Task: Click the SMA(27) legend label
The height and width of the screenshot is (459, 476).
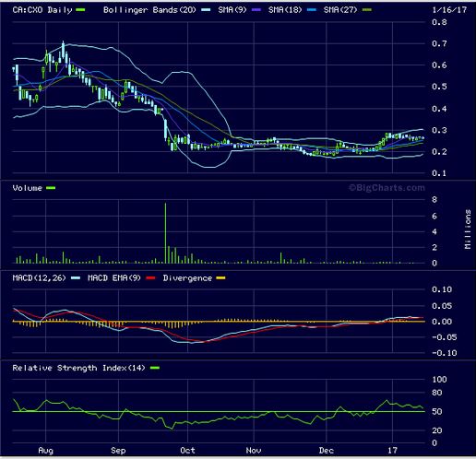Action: tap(340, 10)
